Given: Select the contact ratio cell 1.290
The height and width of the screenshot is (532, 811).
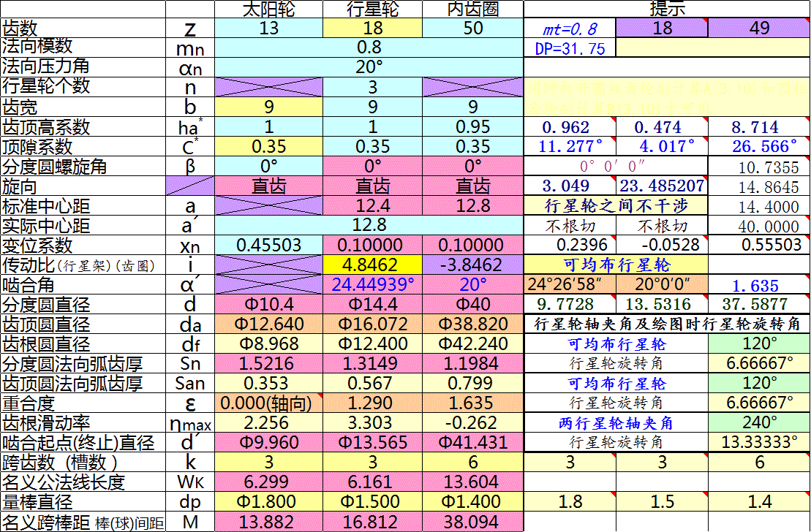Looking at the screenshot, I should tap(372, 403).
